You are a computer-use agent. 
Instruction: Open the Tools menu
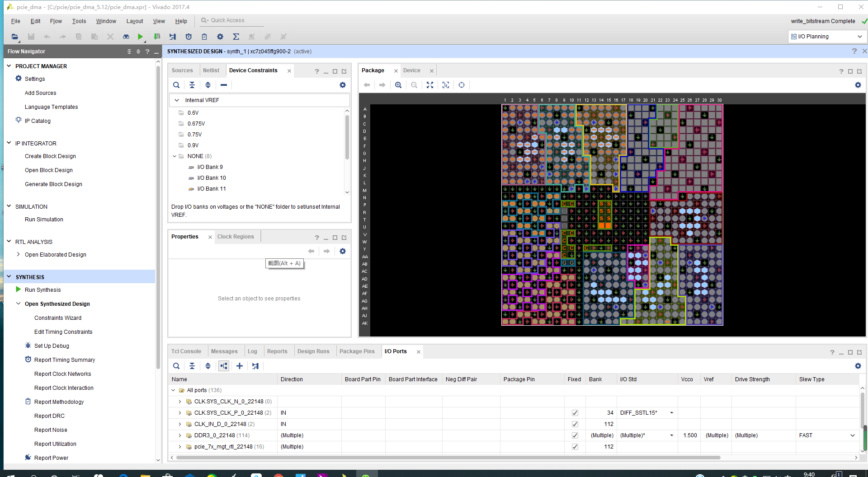point(79,21)
